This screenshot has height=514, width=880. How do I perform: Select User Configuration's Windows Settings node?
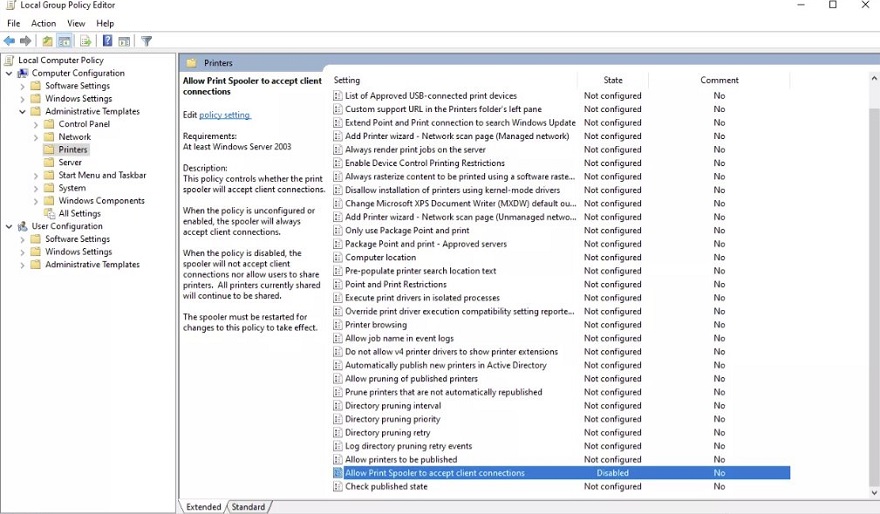(79, 251)
